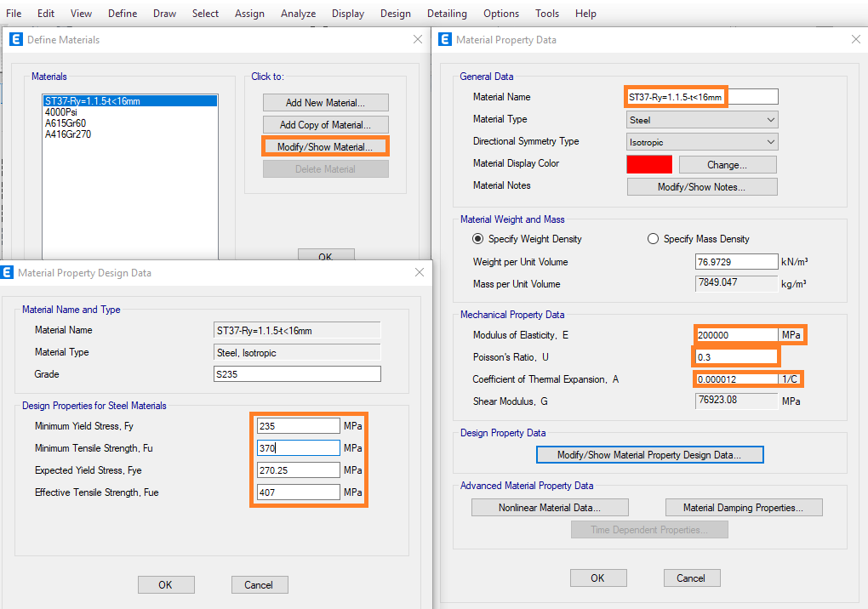Image resolution: width=868 pixels, height=609 pixels.
Task: Click OK in Material Property Data dialog
Action: coord(598,578)
